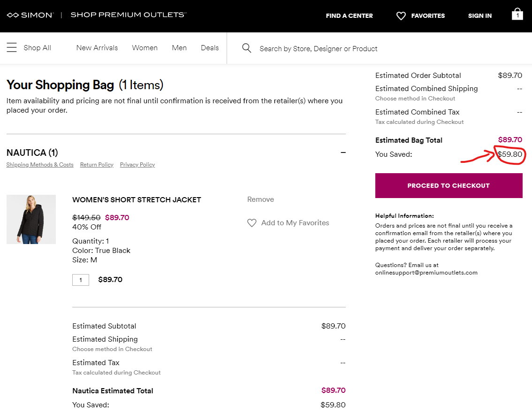This screenshot has height=413, width=532.
Task: Click the black jacket product thumbnail
Action: pos(31,219)
